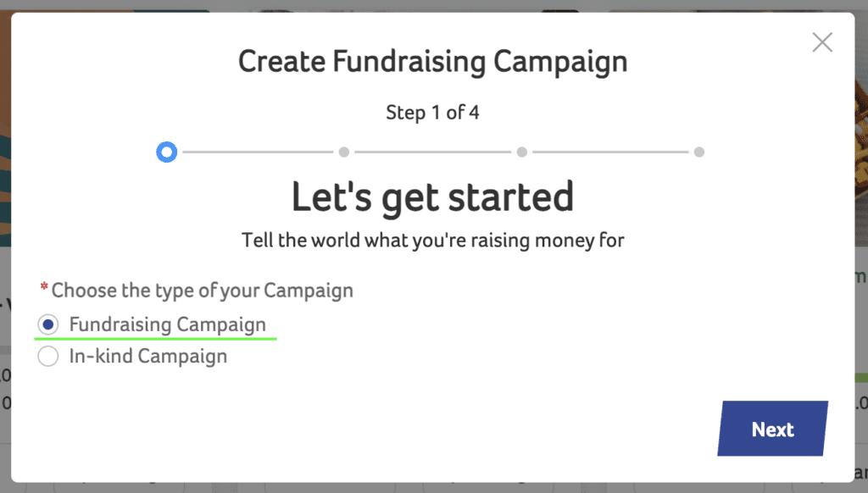Click the In-kind Campaign option label
868x493 pixels.
coord(148,357)
